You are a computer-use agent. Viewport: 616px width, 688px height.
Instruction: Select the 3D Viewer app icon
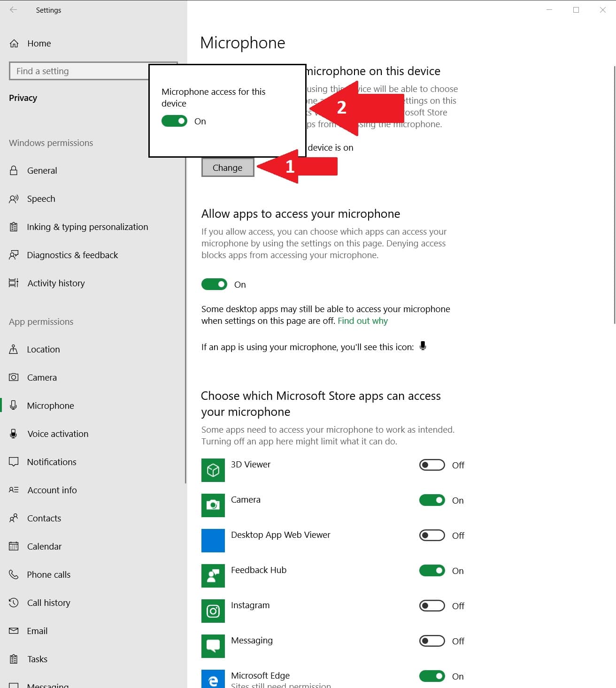(x=213, y=470)
